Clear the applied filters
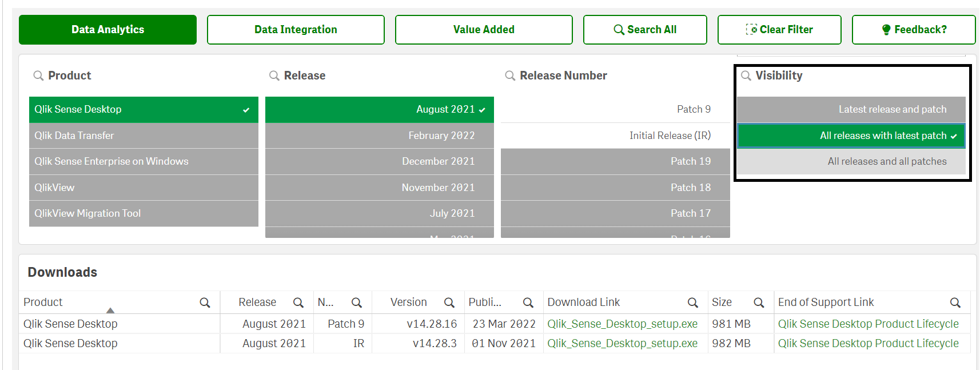This screenshot has width=980, height=370. point(779,30)
